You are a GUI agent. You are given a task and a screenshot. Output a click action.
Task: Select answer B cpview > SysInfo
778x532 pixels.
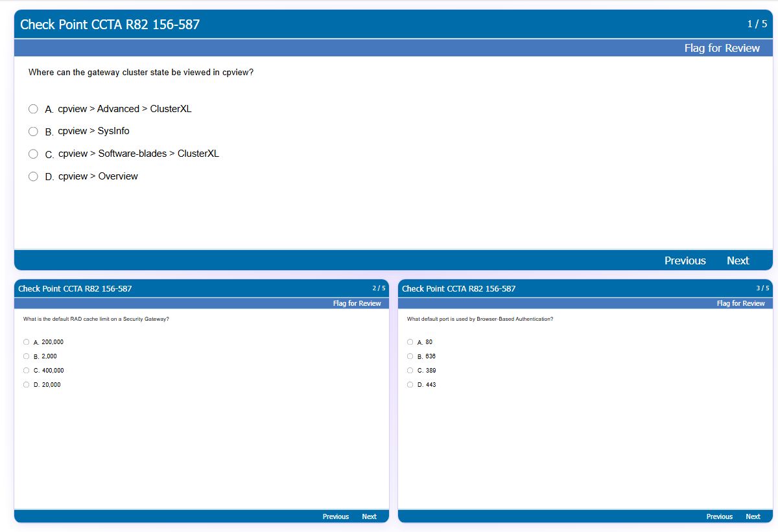[x=33, y=132]
